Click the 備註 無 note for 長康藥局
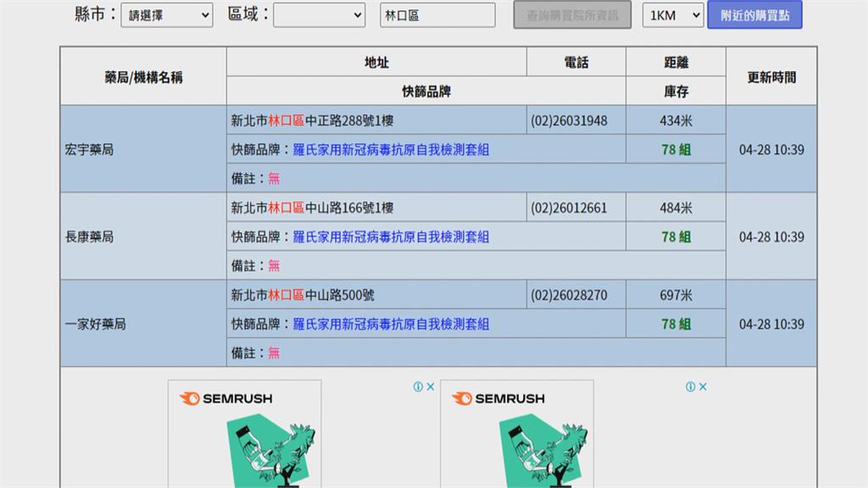The width and height of the screenshot is (868, 488). coord(255,265)
